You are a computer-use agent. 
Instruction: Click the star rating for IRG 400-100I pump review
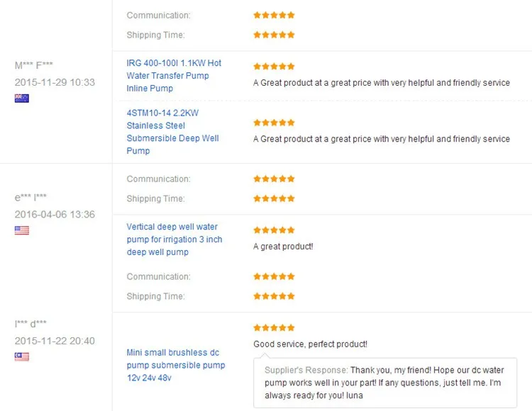click(x=274, y=67)
